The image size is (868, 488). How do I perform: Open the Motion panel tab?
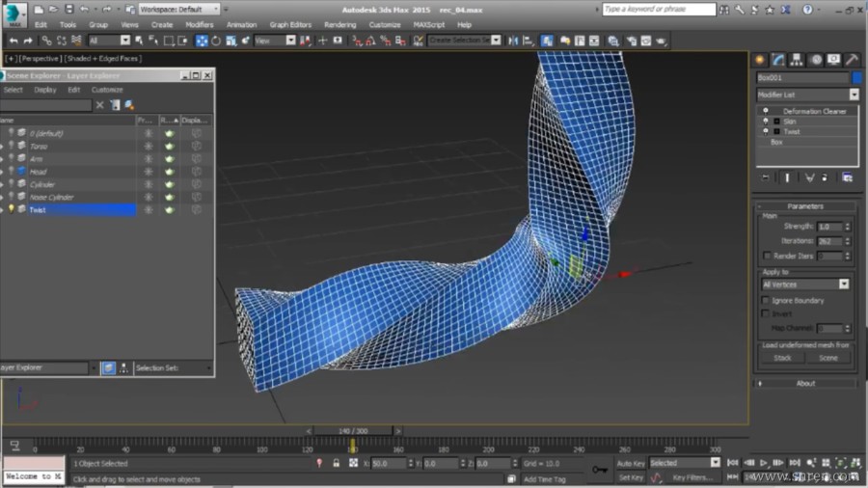click(x=816, y=60)
